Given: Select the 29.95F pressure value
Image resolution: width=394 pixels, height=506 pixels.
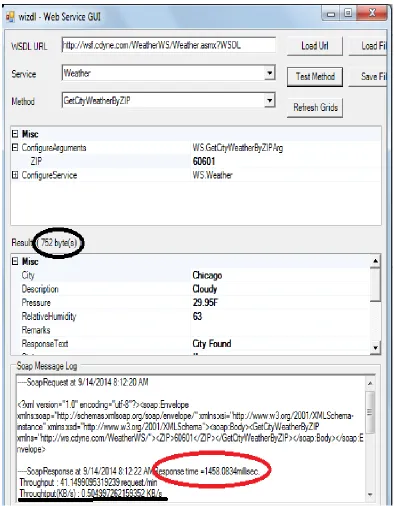Looking at the screenshot, I should (205, 303).
